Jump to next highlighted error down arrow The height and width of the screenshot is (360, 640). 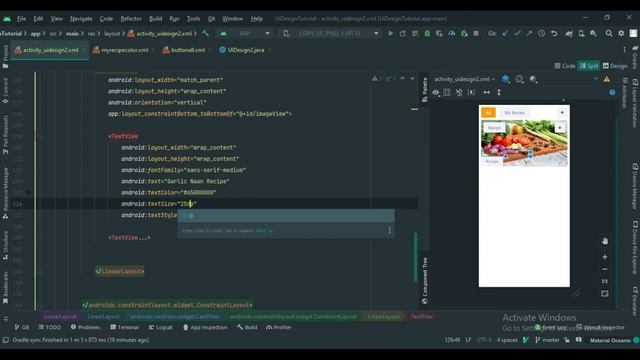[412, 78]
